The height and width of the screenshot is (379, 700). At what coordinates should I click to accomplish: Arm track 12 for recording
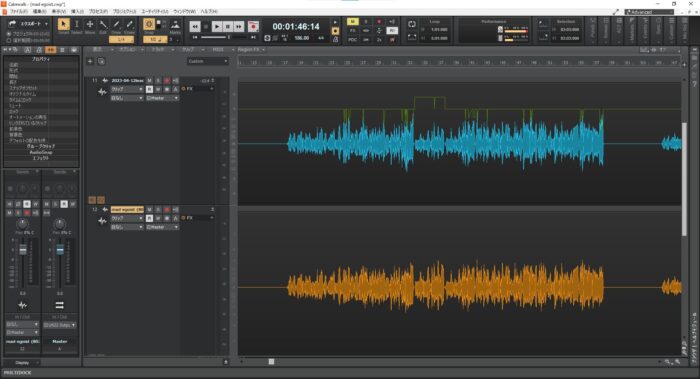click(x=167, y=209)
